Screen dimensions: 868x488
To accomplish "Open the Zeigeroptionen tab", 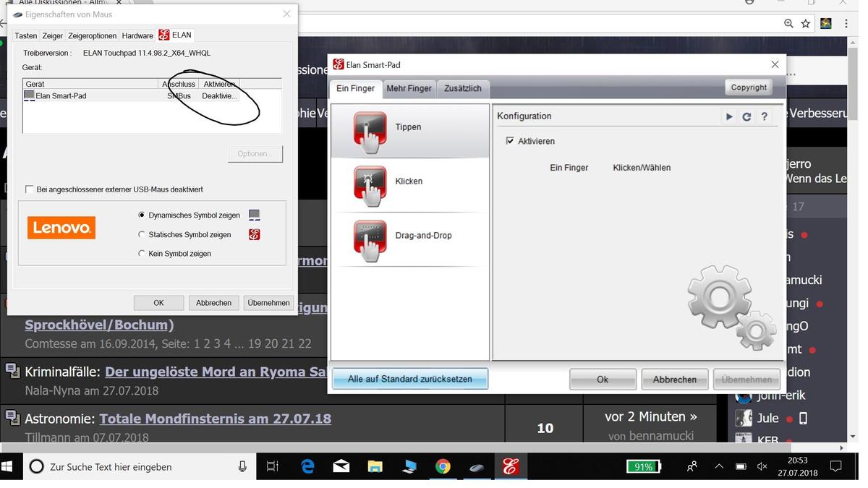I will (x=92, y=35).
